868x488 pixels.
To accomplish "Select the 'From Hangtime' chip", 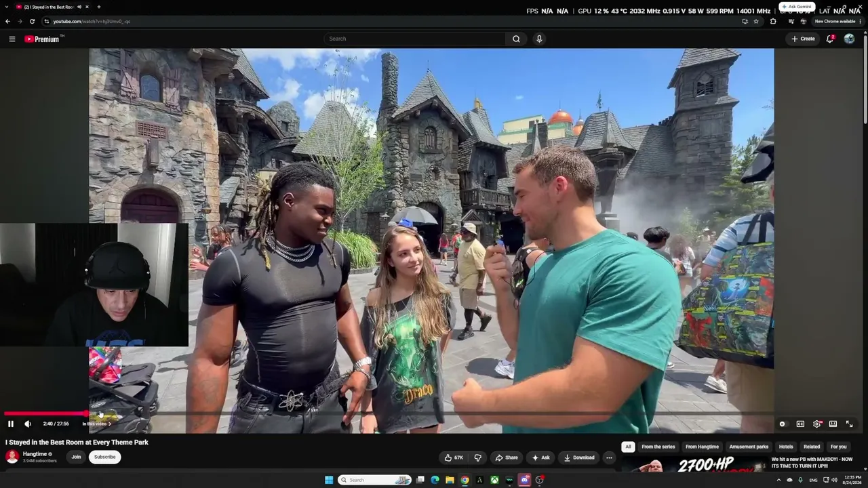I will pos(702,447).
